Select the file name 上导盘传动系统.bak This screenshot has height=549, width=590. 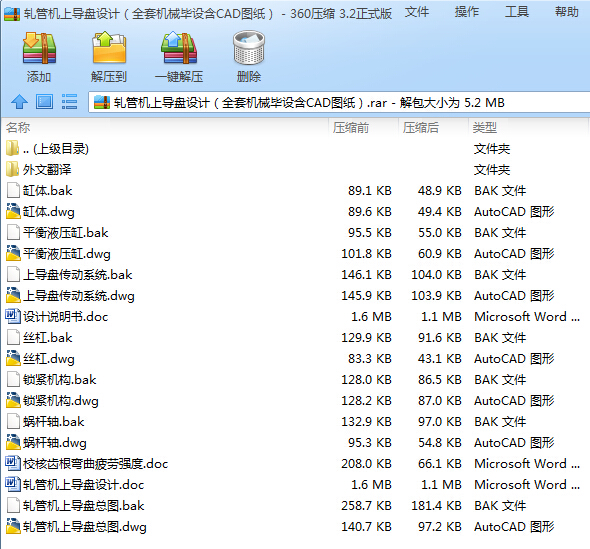tap(78, 274)
